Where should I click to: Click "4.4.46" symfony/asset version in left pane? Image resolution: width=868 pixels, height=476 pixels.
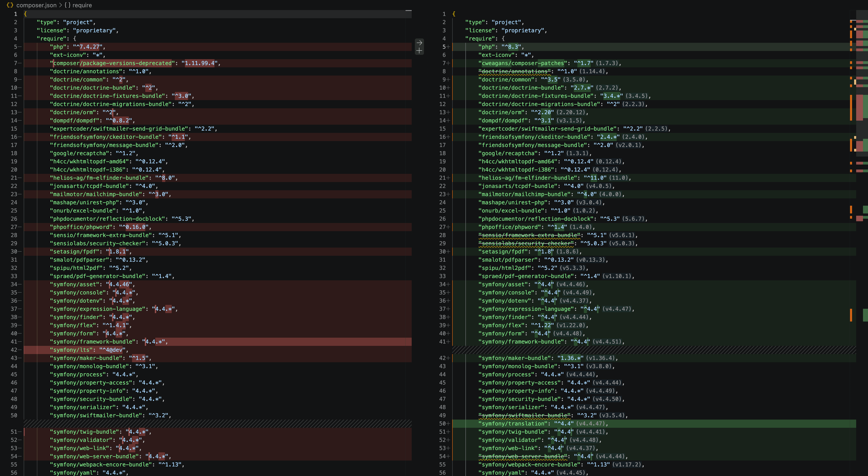pos(119,284)
